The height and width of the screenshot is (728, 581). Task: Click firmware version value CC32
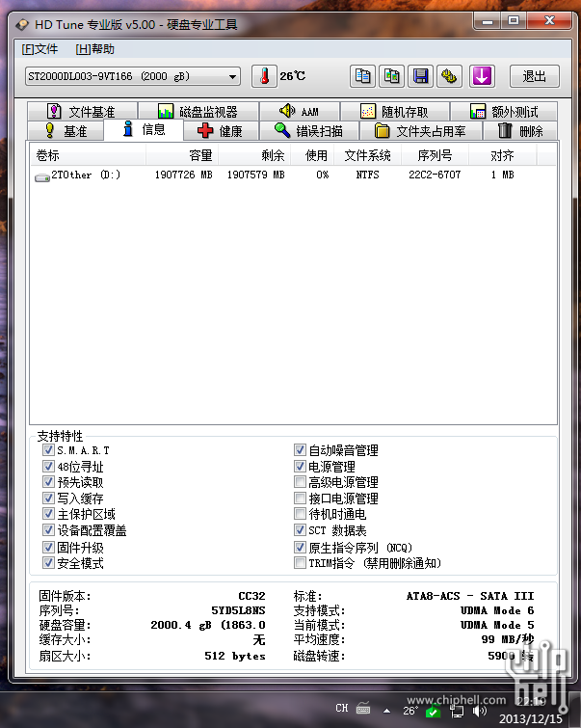click(x=251, y=596)
